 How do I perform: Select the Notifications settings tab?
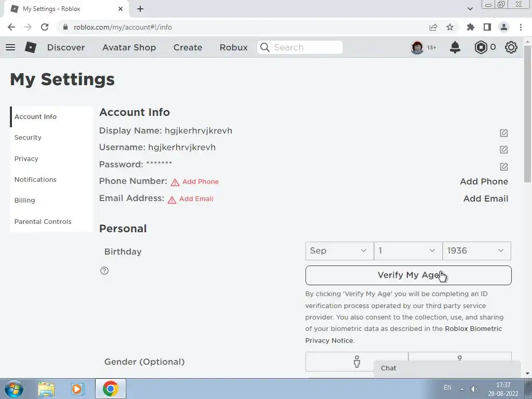point(51,179)
